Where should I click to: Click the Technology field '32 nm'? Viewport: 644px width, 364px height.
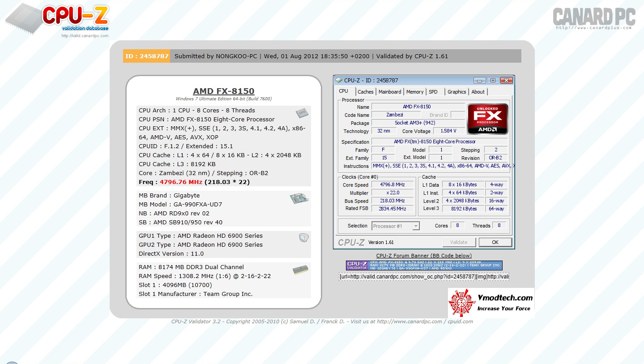(x=384, y=131)
